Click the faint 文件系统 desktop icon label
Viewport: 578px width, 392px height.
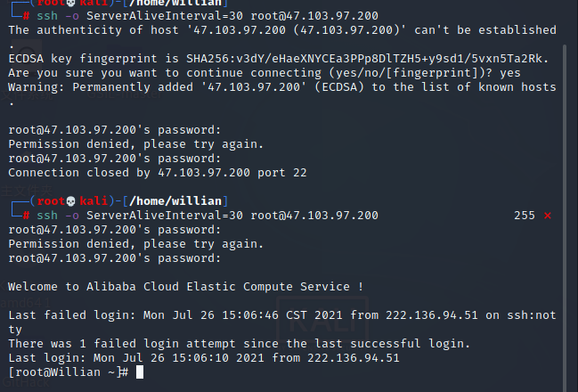[27, 94]
